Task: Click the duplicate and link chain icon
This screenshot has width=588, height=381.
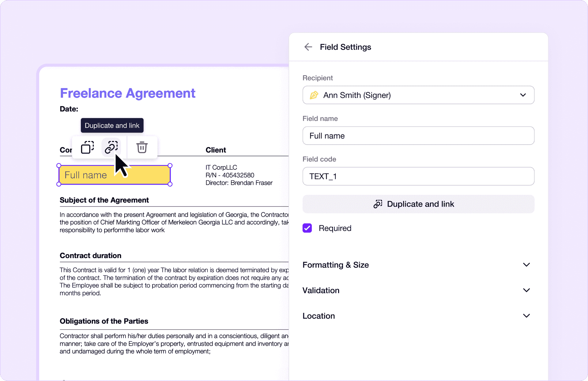Action: click(111, 147)
